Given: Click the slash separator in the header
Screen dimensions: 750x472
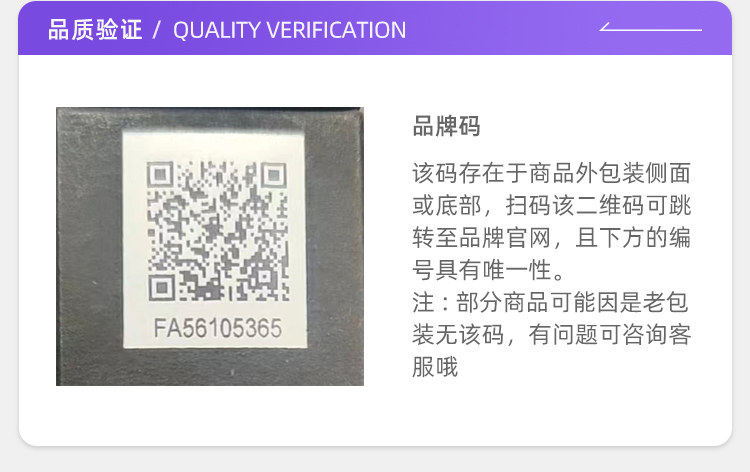Looking at the screenshot, I should point(156,30).
